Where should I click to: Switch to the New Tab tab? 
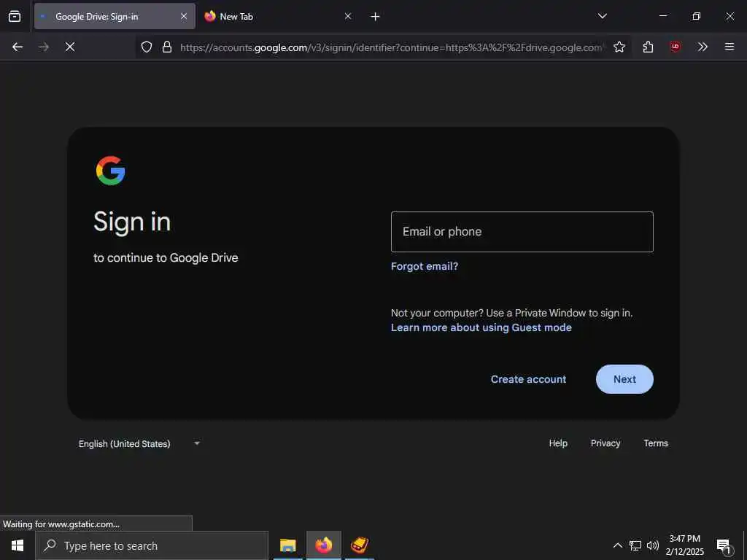279,16
